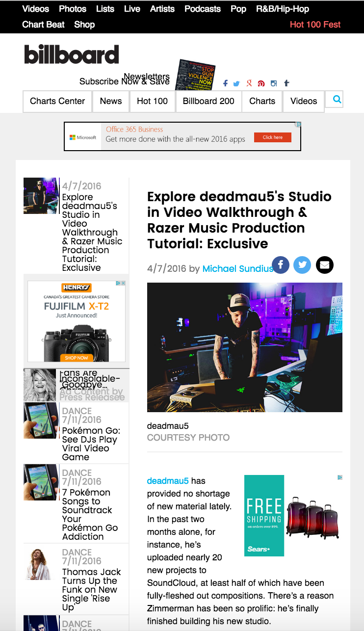
Task: Open Photos in the top menu
Action: pos(73,9)
